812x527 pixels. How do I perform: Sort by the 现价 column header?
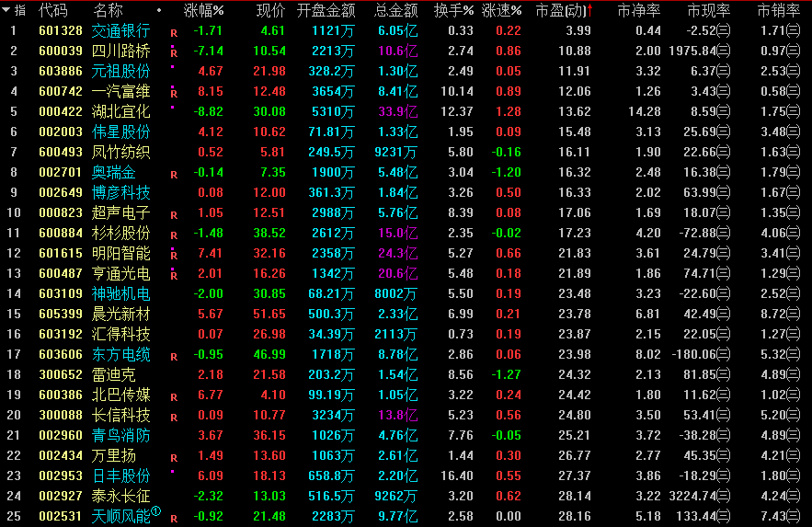pos(271,10)
